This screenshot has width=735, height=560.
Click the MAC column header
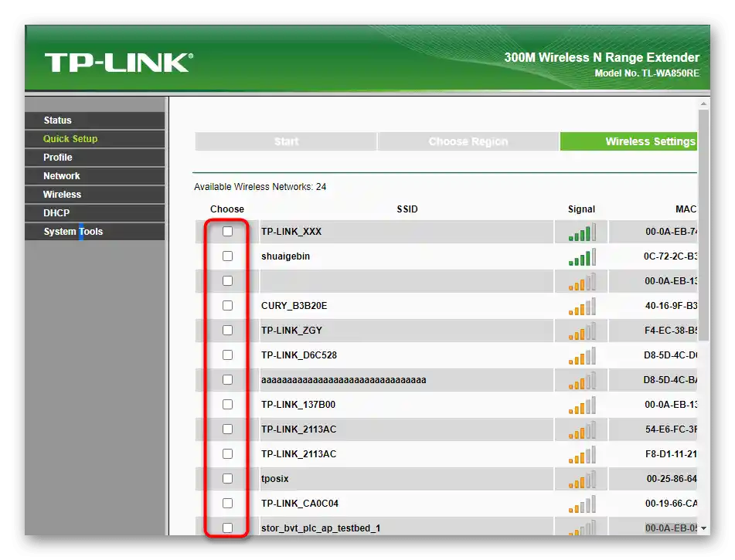point(686,209)
